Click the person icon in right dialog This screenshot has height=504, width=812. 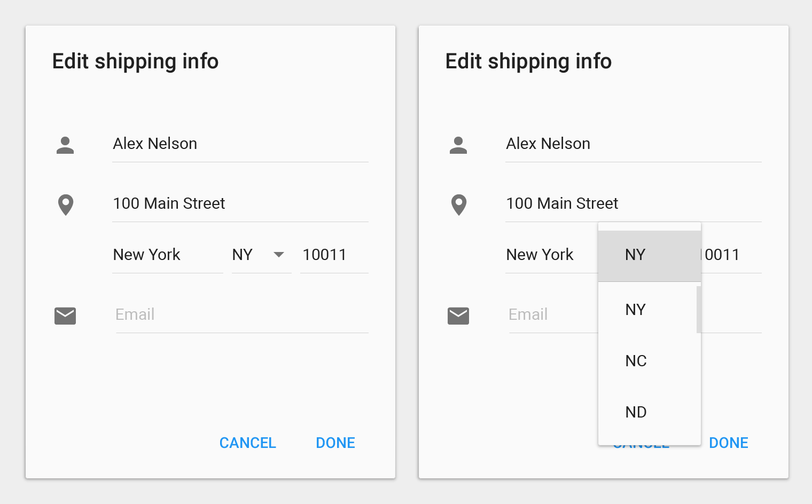pos(458,145)
